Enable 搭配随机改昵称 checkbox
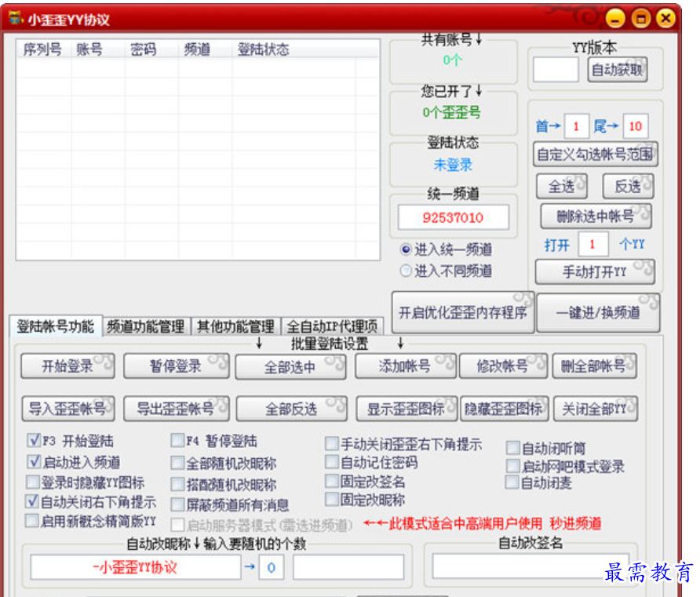The image size is (700, 597). click(x=177, y=484)
